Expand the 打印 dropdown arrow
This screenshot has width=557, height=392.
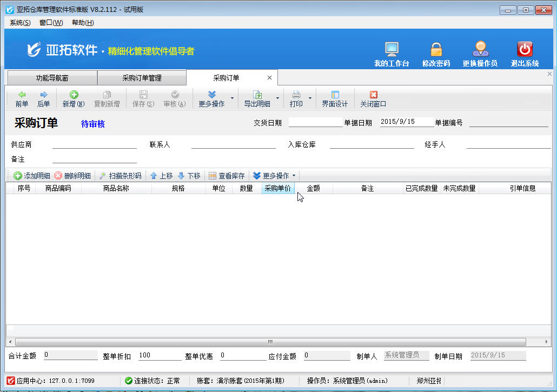[310, 98]
